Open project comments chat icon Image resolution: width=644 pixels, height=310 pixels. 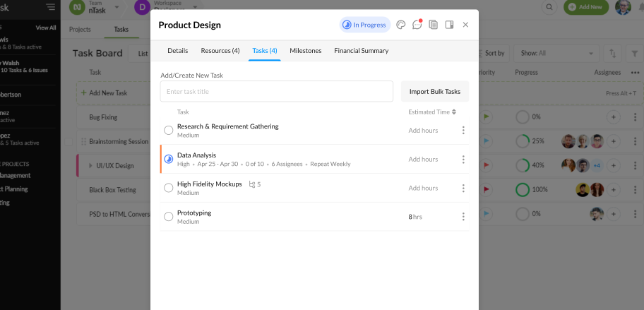coord(417,25)
